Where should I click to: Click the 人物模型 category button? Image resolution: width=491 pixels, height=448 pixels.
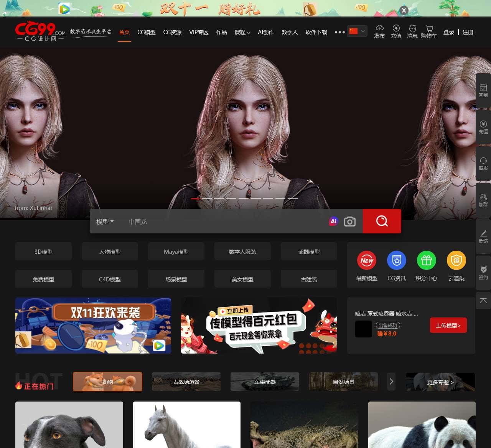point(110,251)
